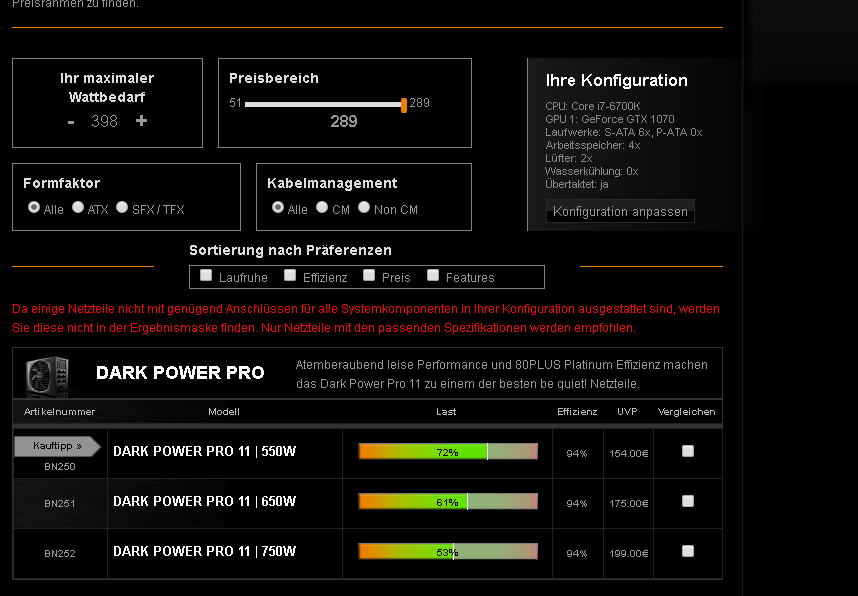This screenshot has height=596, width=858.
Task: Click CPU: Core i7-6700K configuration line
Action: point(593,106)
